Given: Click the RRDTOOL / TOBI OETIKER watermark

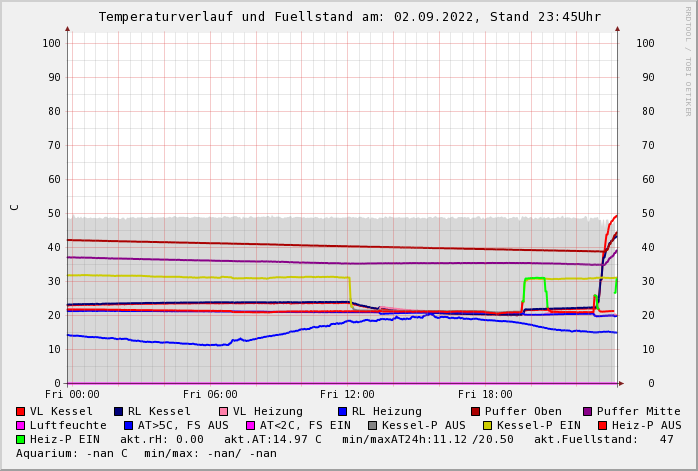Looking at the screenshot, I should click(x=687, y=60).
